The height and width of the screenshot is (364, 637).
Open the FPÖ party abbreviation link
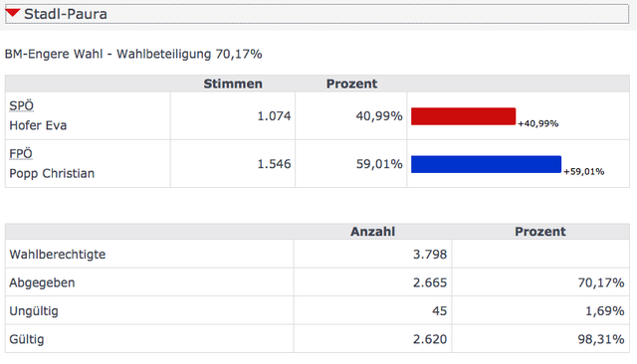click(21, 154)
